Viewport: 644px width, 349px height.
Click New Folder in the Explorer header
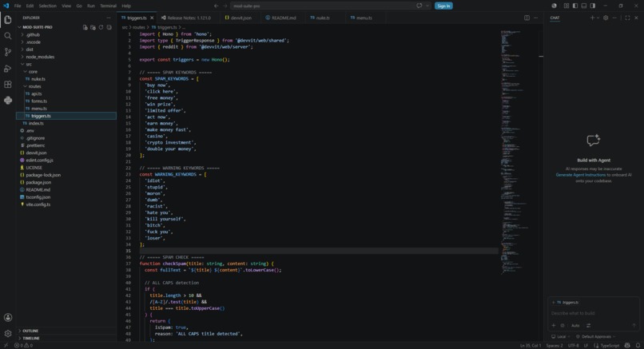pyautogui.click(x=93, y=27)
